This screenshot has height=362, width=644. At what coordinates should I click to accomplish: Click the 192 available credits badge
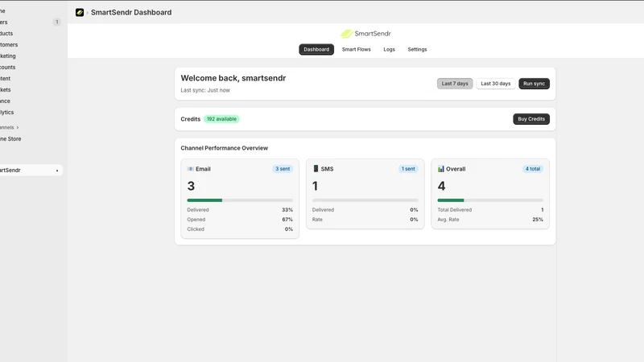[221, 119]
